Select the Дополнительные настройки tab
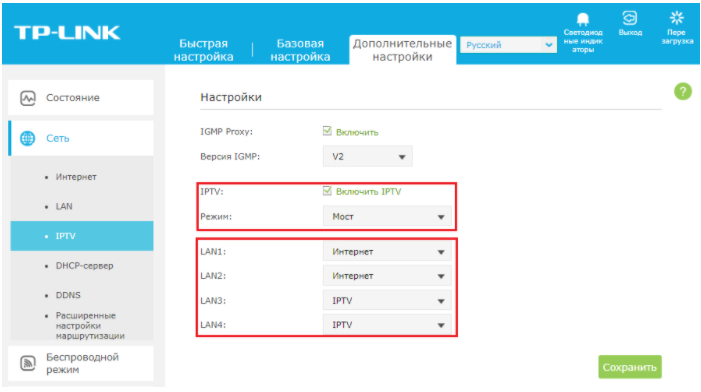Viewport: 701px width, 392px height. [x=402, y=50]
